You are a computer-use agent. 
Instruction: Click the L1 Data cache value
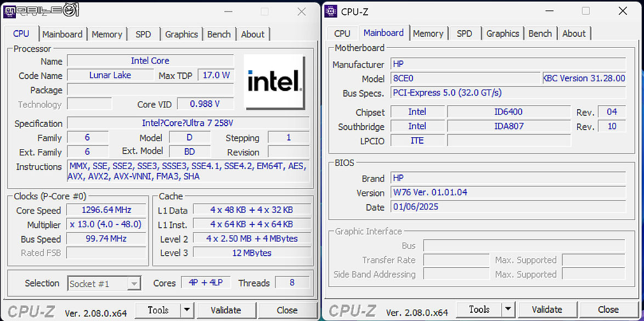pyautogui.click(x=252, y=210)
